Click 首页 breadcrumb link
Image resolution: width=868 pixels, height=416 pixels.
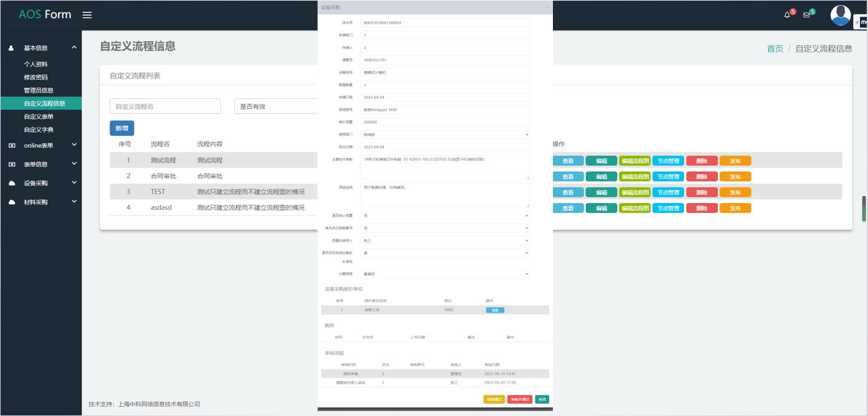click(x=775, y=49)
